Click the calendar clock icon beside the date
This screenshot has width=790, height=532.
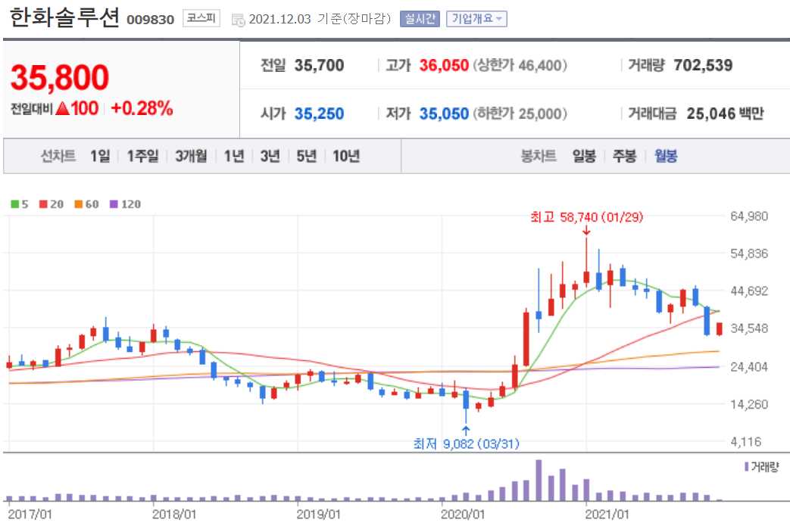(238, 20)
